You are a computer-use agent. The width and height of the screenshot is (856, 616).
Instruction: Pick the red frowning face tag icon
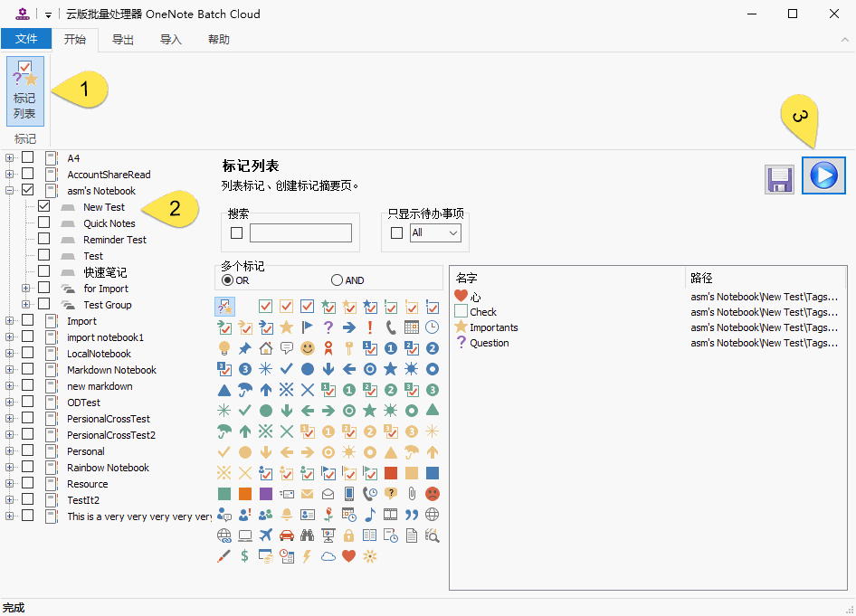coord(432,494)
